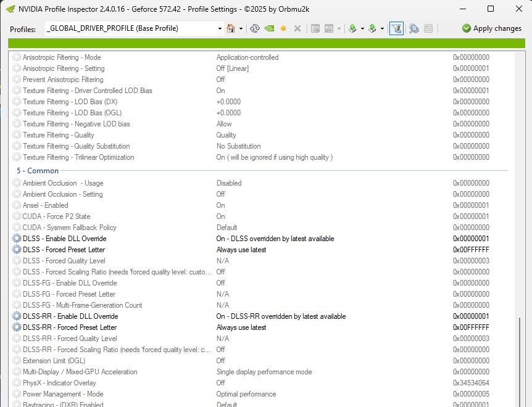This screenshot has width=532, height=407.
Task: Click the 'No Substitution' value
Action: point(238,146)
